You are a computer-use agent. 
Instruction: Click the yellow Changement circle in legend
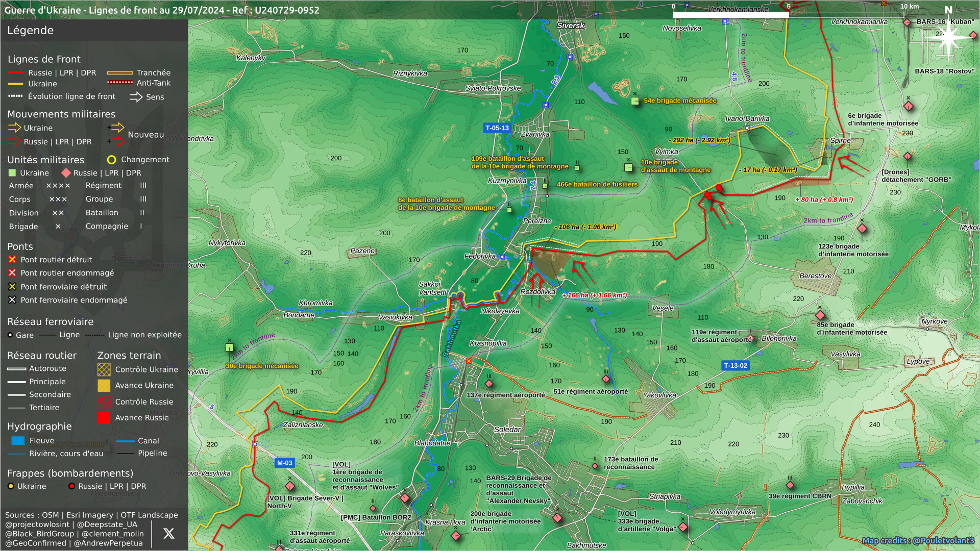(x=111, y=160)
